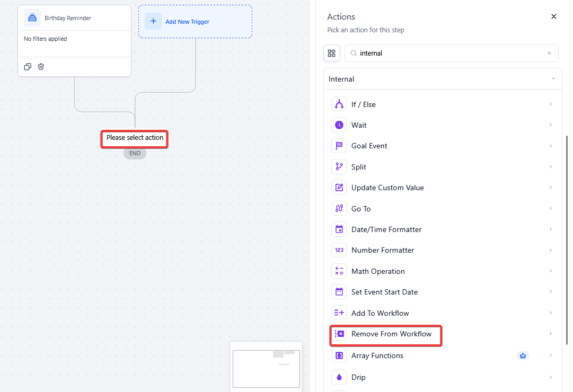Expand the Date/Time Formatter chevron
Image resolution: width=573 pixels, height=392 pixels.
(x=551, y=229)
